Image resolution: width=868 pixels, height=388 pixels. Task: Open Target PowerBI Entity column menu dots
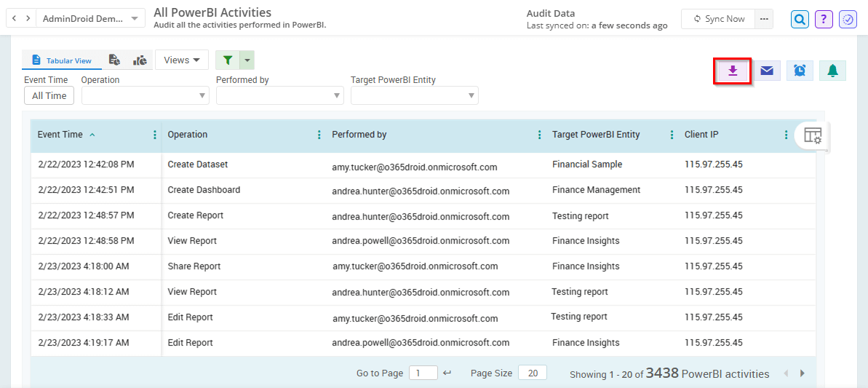(x=672, y=135)
